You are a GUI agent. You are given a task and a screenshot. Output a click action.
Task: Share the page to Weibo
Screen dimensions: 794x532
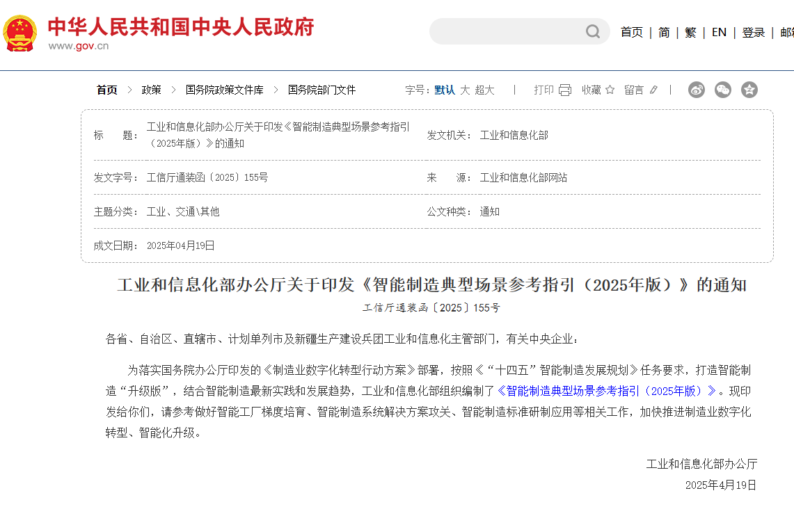697,90
